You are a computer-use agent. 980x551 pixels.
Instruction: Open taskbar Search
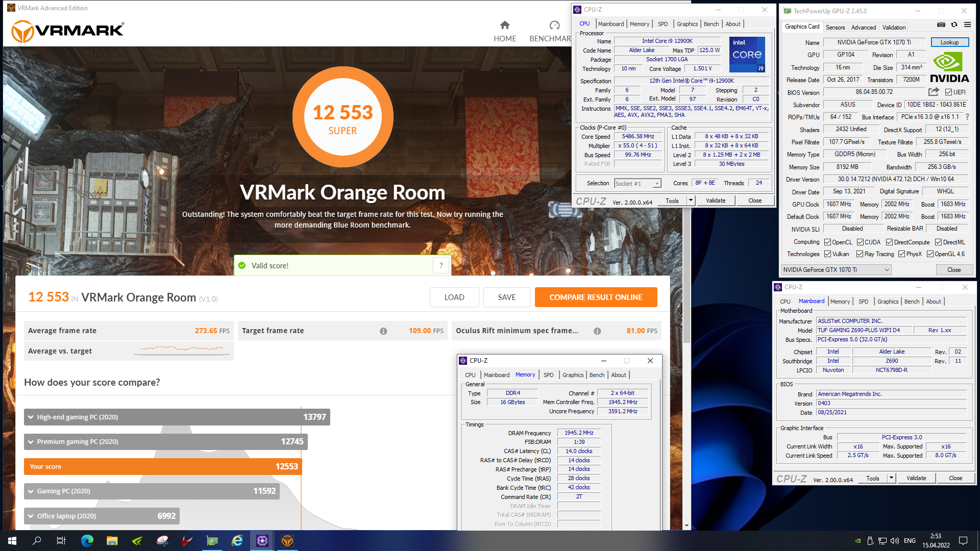point(37,541)
